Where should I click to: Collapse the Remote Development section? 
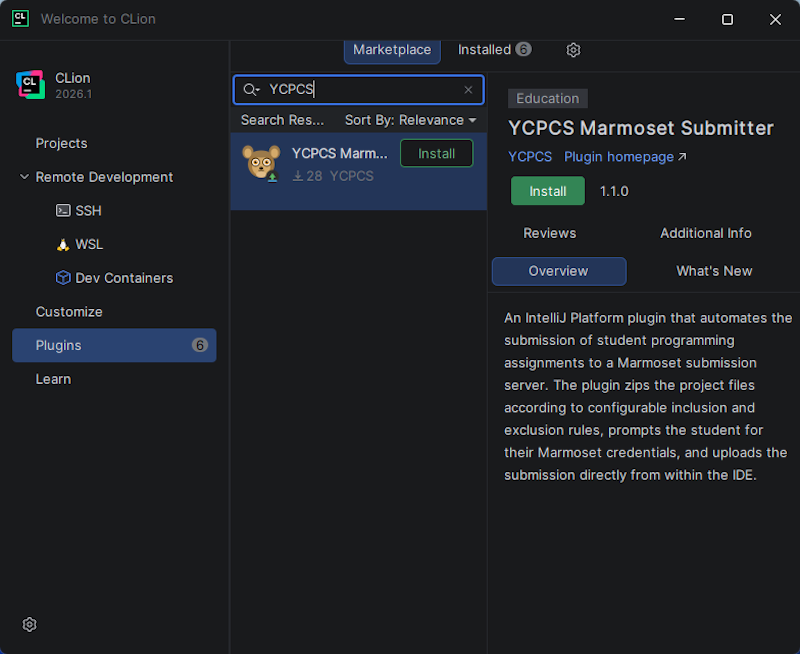coord(24,177)
